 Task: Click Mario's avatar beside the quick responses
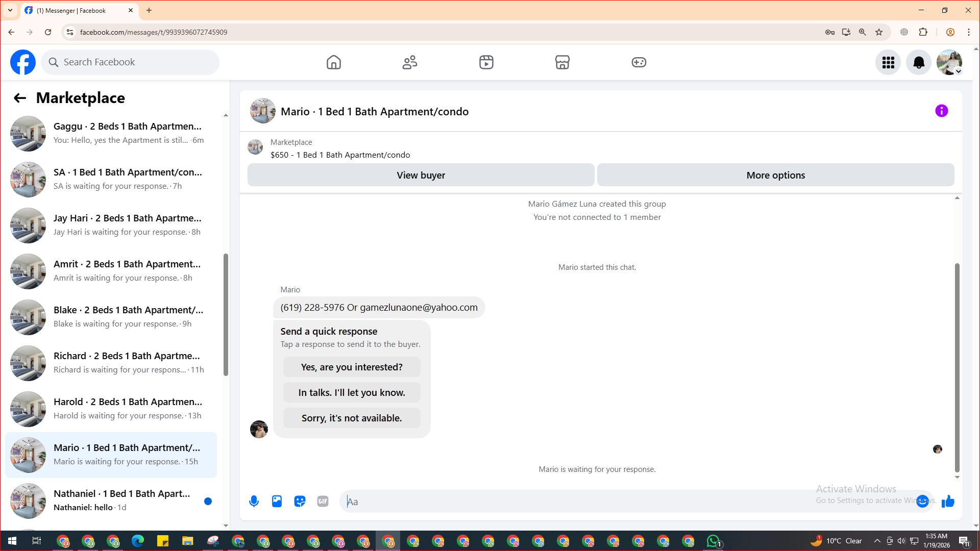259,429
